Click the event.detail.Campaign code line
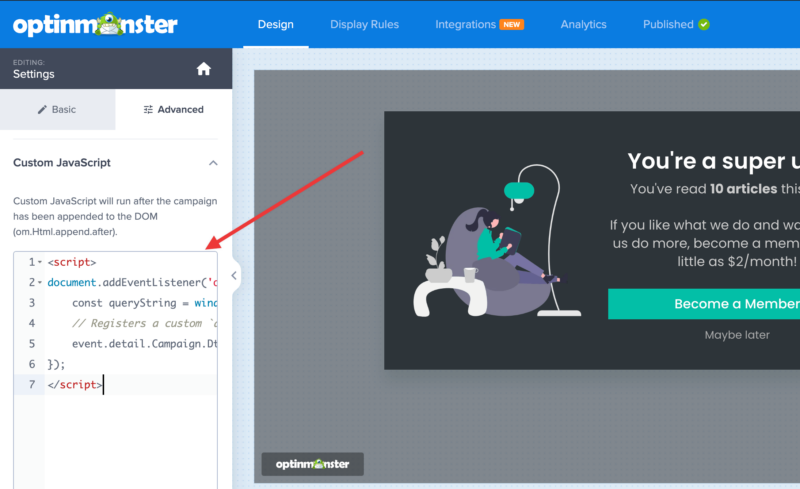Screen dimensions: 800x489 [x=144, y=344]
